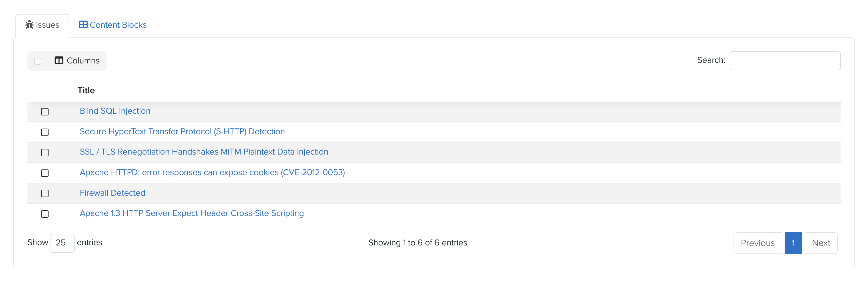Click the Next pagination button
The width and height of the screenshot is (868, 292).
[821, 243]
